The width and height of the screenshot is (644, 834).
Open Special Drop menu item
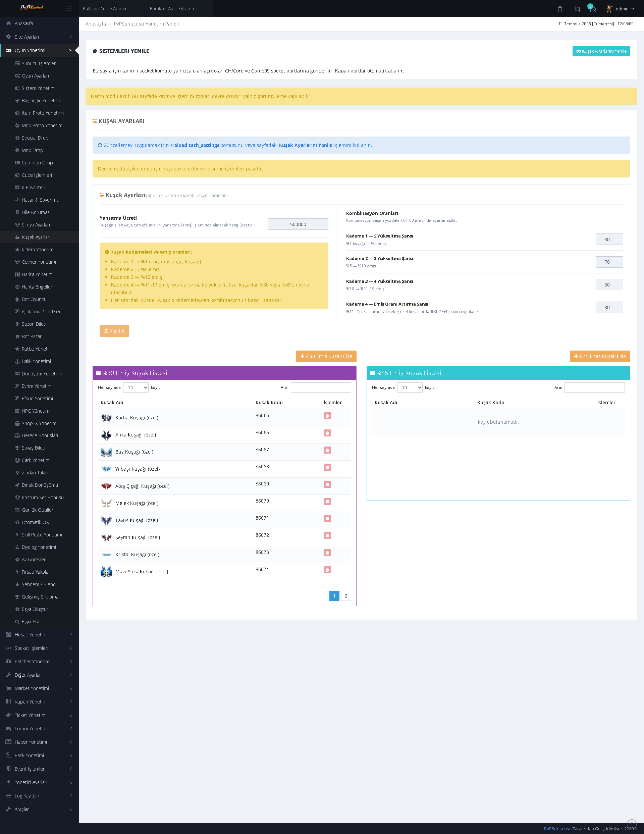39,138
